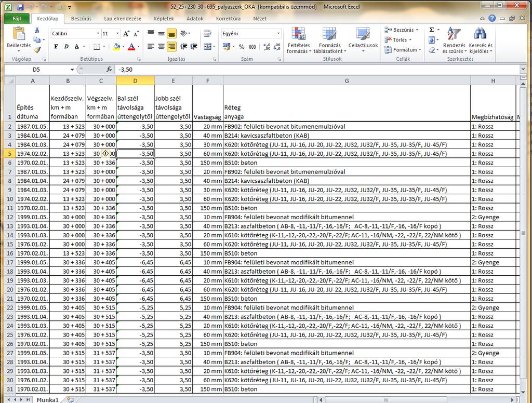The width and height of the screenshot is (532, 403).
Task: Click the percent style icon
Action: 242,46
